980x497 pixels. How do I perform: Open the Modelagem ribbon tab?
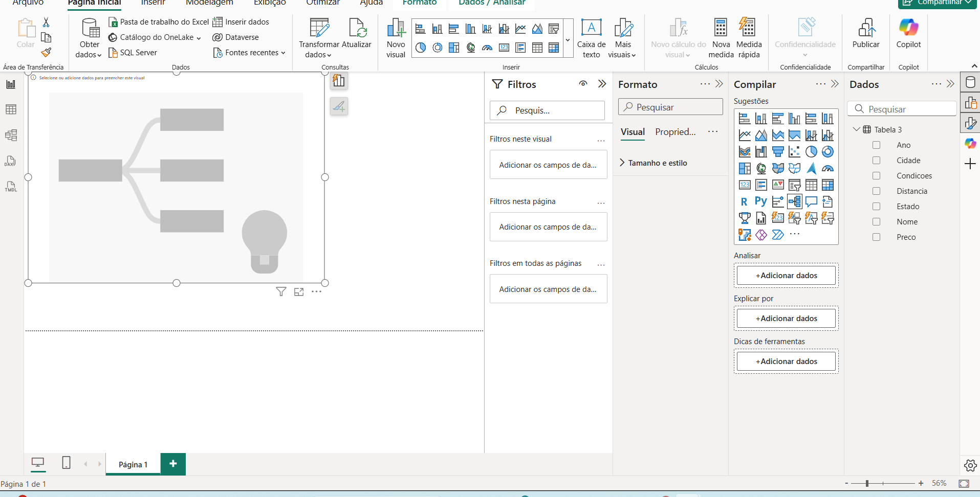(209, 3)
